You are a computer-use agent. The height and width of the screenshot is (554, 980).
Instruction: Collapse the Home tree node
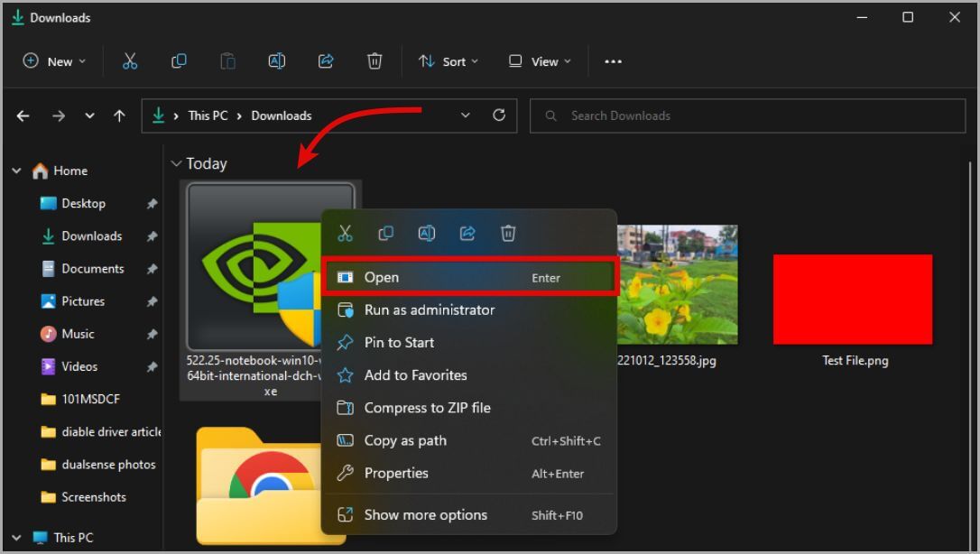16,171
